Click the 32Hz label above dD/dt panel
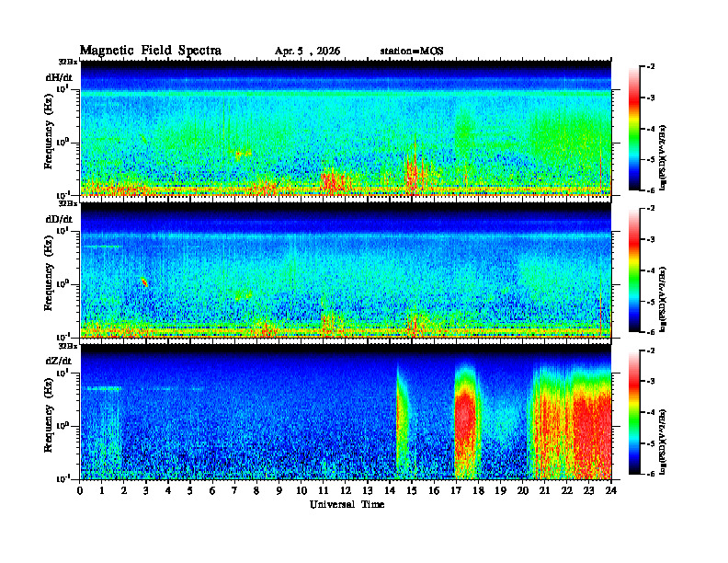 tap(67, 203)
